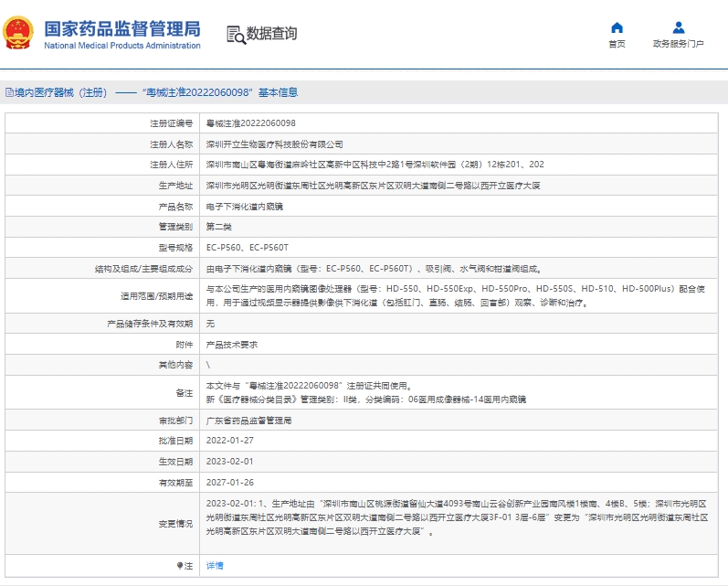This screenshot has height=586, width=728.
Task: Click the 变更情况 change description text
Action: pyautogui.click(x=457, y=517)
